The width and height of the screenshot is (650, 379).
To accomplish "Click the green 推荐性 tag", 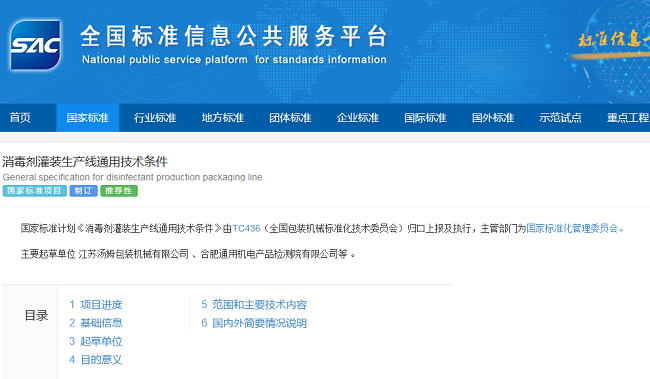I will tap(119, 191).
